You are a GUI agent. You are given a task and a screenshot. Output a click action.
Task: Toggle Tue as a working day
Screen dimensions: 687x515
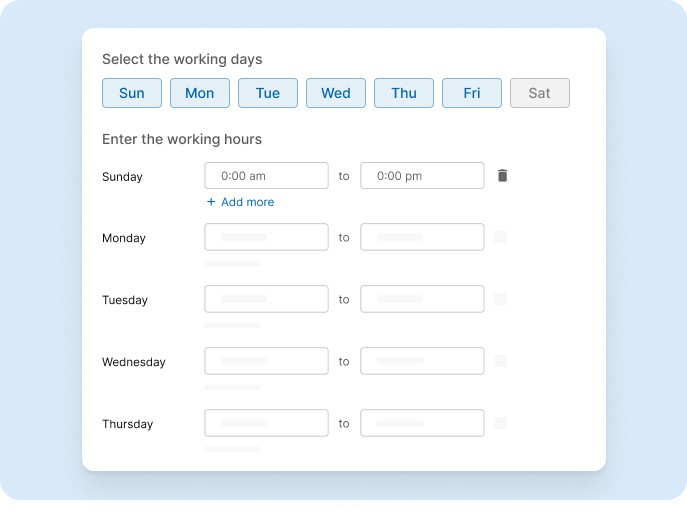coord(268,93)
